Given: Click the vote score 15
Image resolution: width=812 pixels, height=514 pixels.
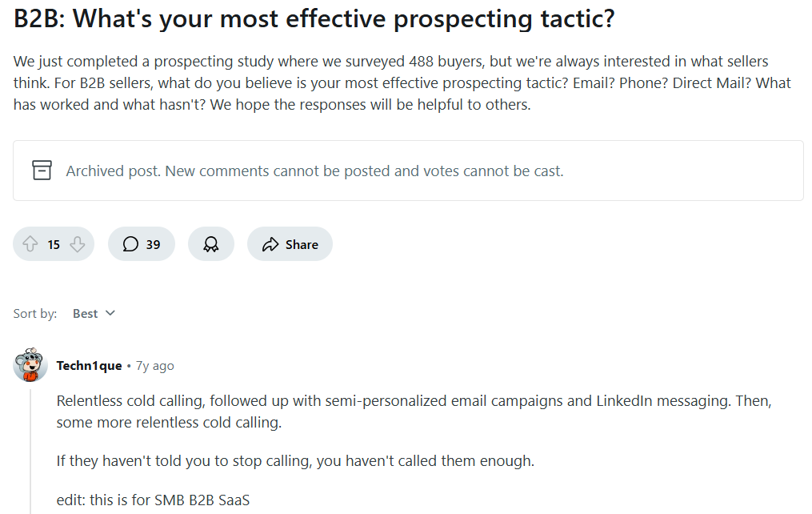Looking at the screenshot, I should click(54, 244).
